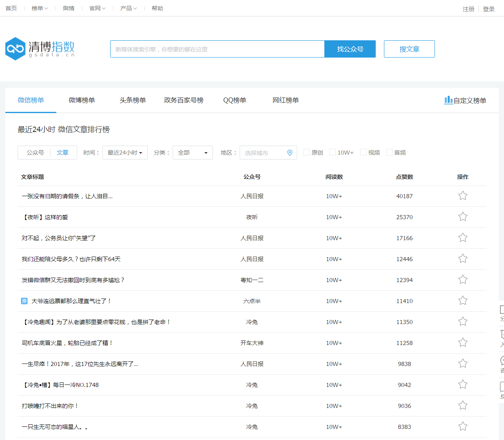Click the 8383 likes value
Viewport: 504px width, 440px height.
point(405,427)
